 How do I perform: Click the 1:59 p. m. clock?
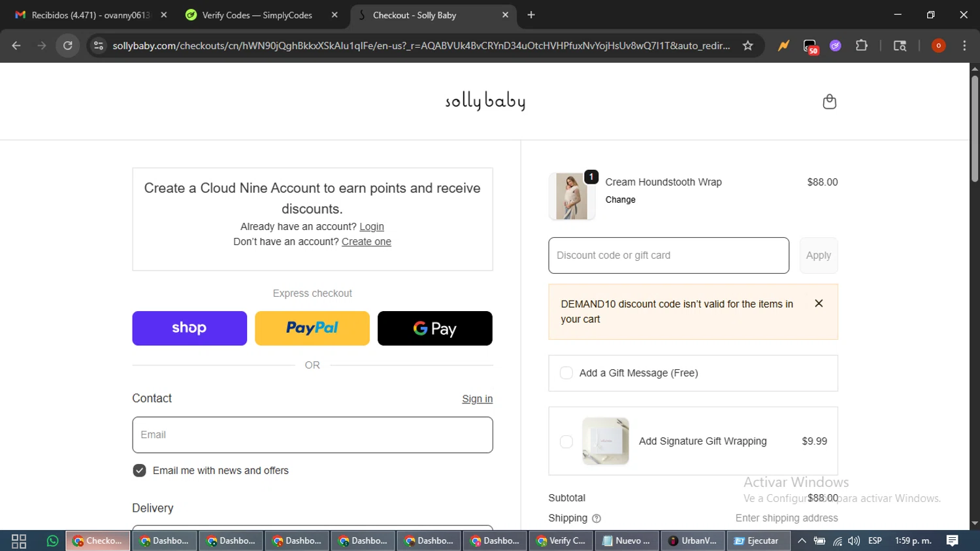(x=913, y=541)
